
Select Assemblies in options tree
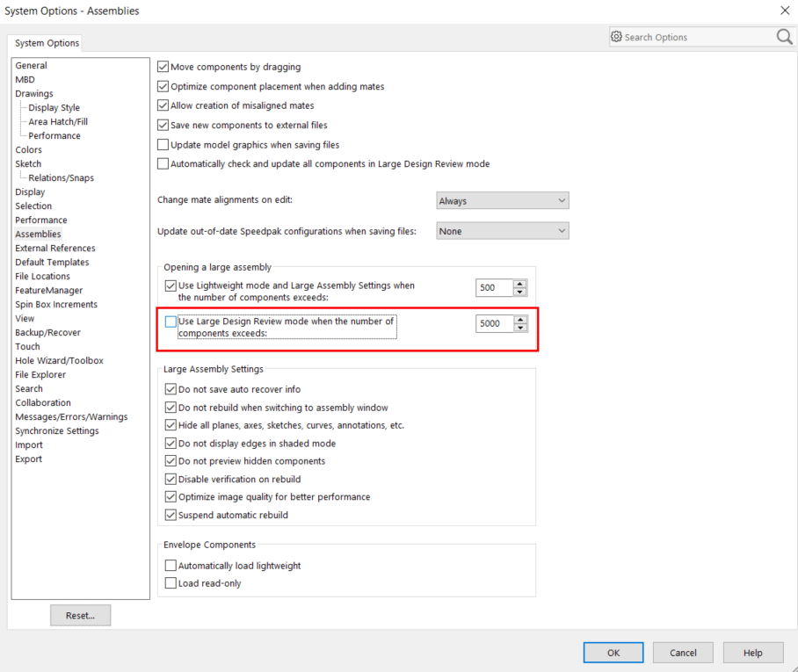pos(38,234)
